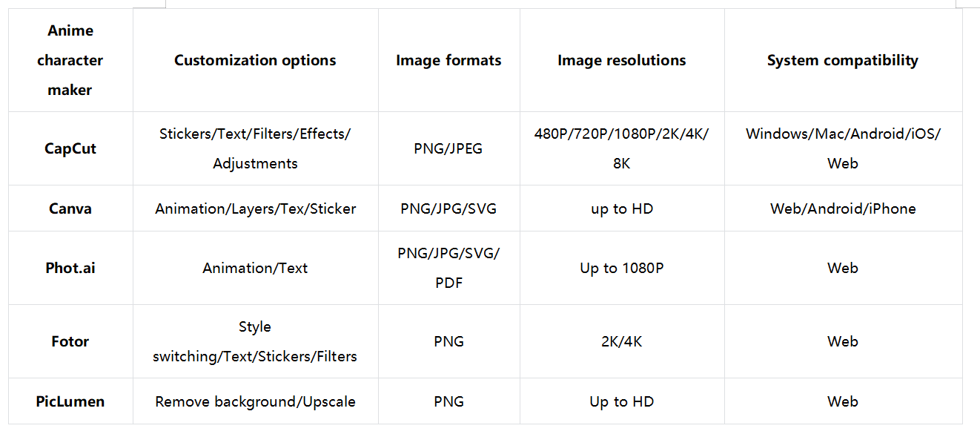Select the "Up to 1080P" resolution cell
The height and width of the screenshot is (437, 980).
pyautogui.click(x=621, y=268)
